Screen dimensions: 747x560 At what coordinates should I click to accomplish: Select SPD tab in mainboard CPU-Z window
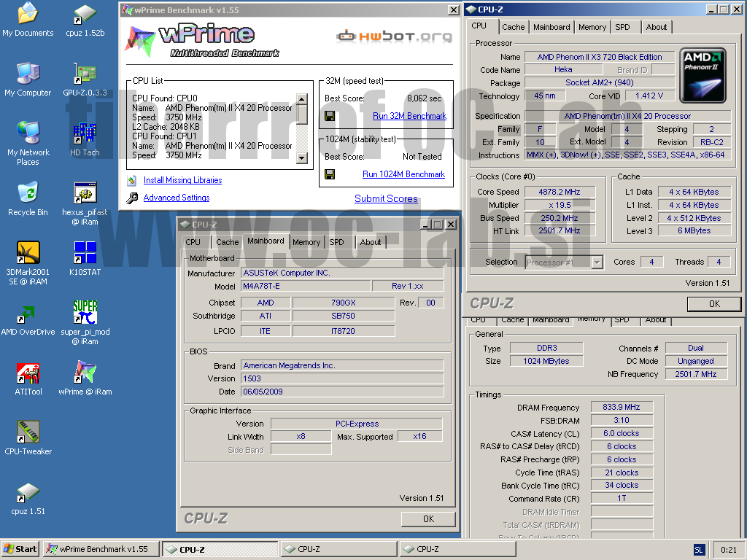(x=336, y=242)
